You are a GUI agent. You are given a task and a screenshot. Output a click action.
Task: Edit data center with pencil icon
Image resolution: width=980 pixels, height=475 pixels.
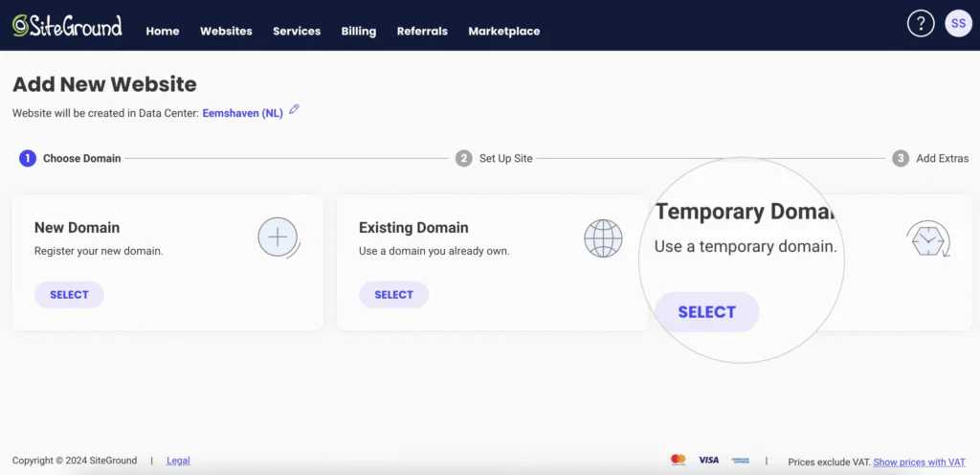[295, 110]
